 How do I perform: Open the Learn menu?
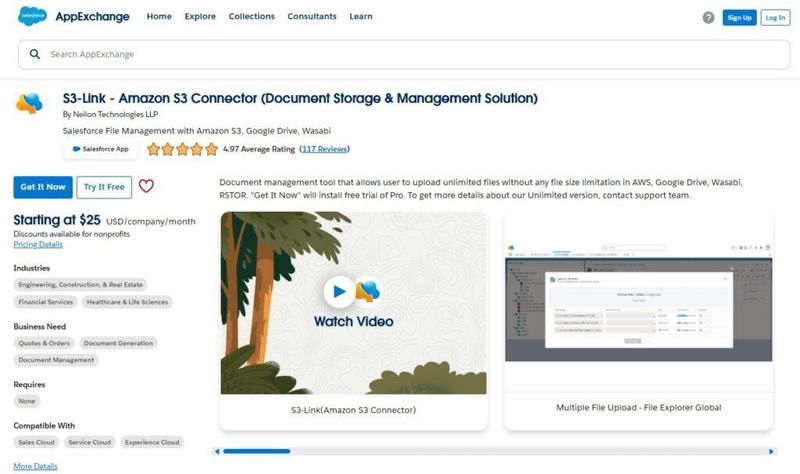(361, 16)
